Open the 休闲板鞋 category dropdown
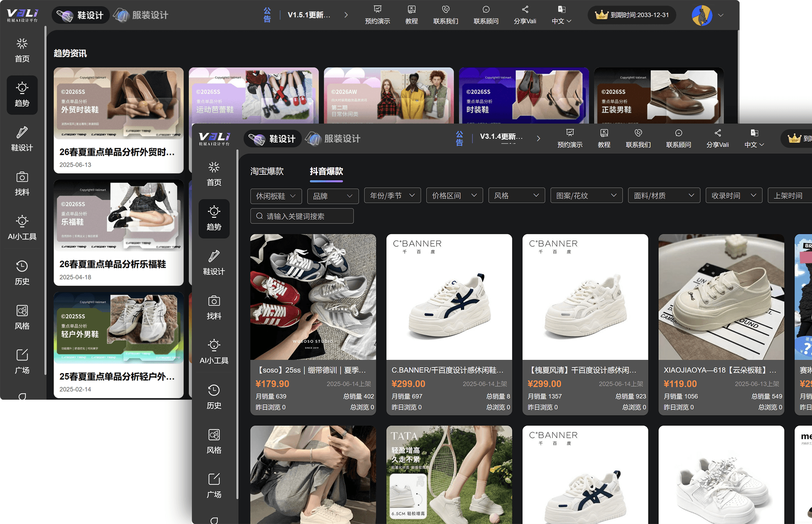The height and width of the screenshot is (524, 812). (276, 196)
